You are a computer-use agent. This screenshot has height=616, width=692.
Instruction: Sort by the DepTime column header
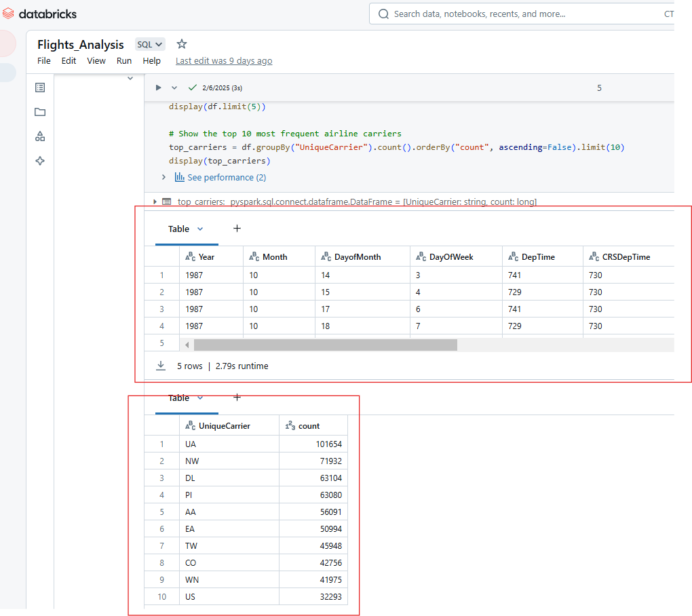[x=543, y=257]
